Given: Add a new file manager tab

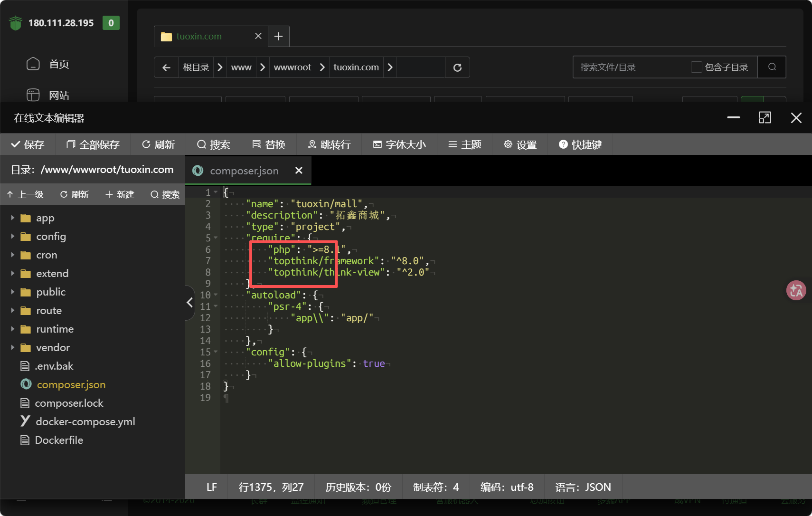Looking at the screenshot, I should 279,36.
